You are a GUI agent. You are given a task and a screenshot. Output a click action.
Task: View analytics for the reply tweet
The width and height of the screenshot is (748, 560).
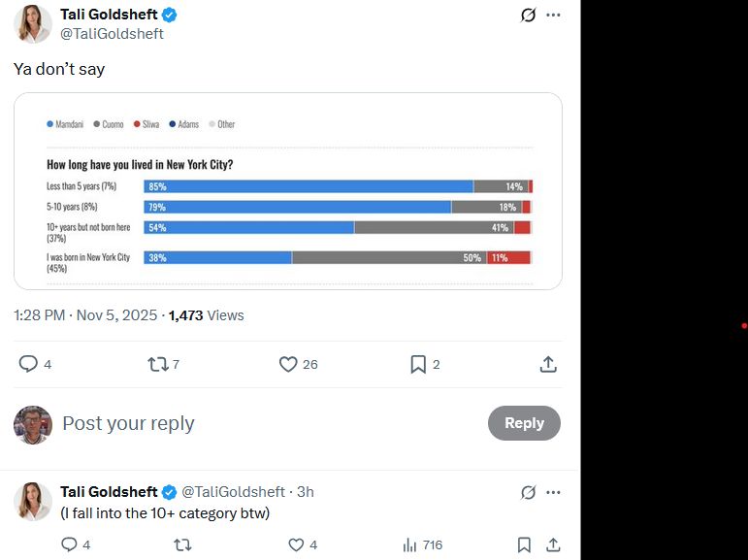(410, 544)
